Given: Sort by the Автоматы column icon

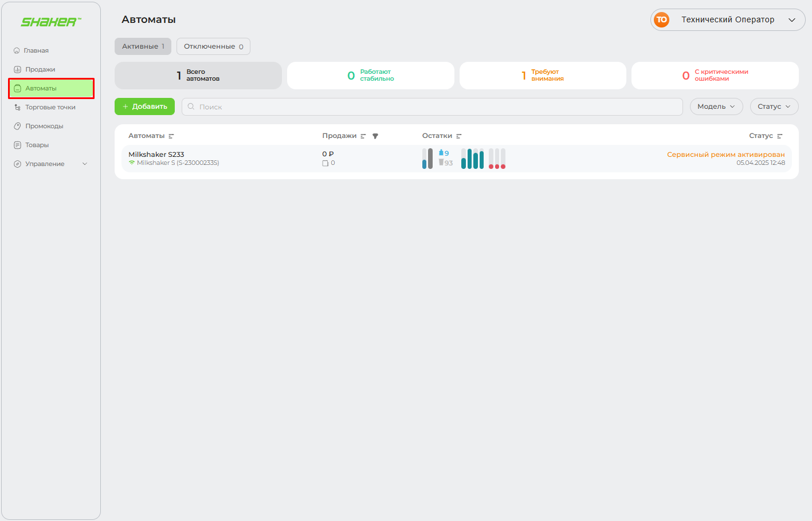Looking at the screenshot, I should pos(171,136).
